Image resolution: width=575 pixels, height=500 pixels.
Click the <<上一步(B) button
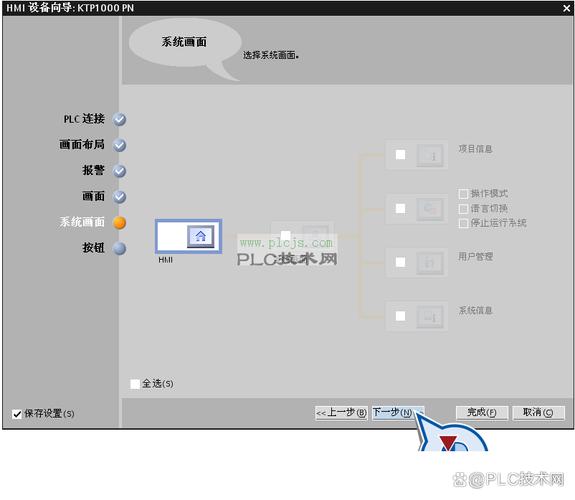point(341,413)
